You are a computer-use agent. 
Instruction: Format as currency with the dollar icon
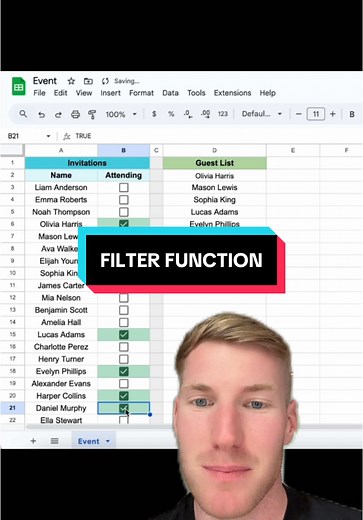tap(154, 114)
